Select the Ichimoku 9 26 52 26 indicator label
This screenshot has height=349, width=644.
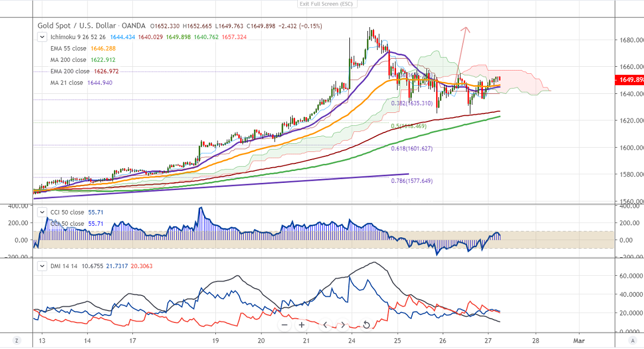click(78, 37)
